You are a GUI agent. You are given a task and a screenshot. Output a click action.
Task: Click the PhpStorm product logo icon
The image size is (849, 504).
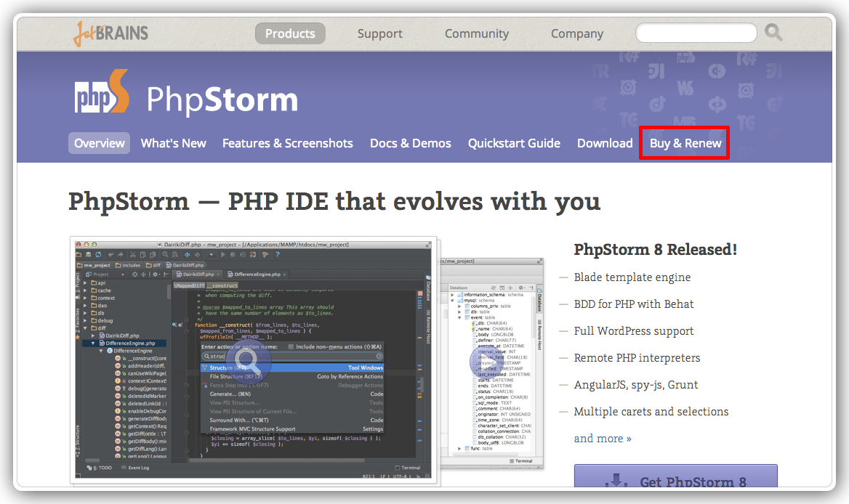102,92
